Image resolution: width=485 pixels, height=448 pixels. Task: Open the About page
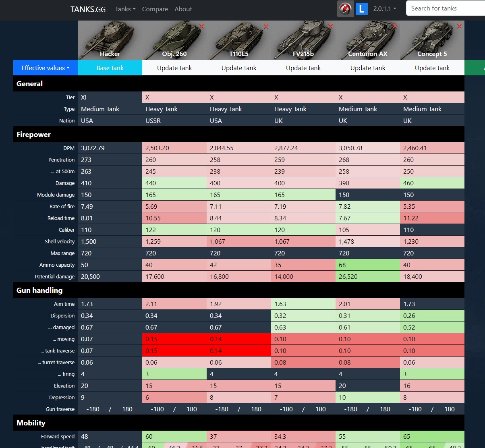[183, 9]
